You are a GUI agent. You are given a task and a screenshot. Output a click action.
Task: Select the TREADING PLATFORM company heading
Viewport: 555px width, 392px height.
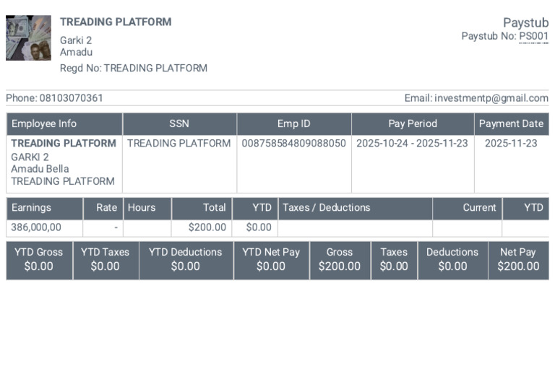click(x=116, y=22)
